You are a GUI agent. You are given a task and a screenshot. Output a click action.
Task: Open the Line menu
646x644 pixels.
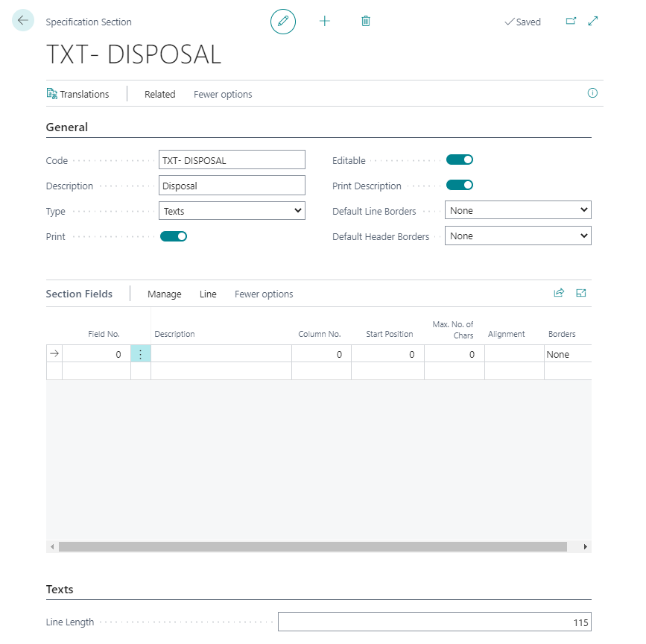click(208, 294)
